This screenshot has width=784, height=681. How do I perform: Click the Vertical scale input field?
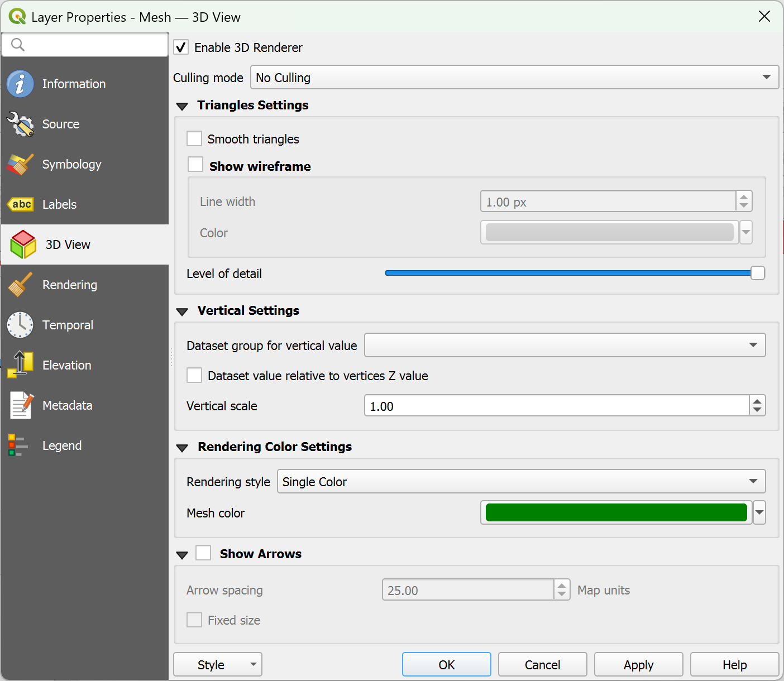(557, 406)
